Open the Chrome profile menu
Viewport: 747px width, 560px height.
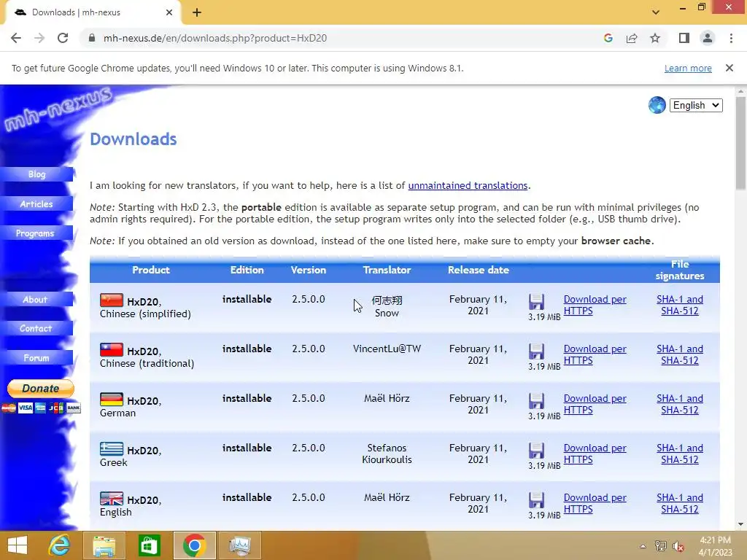[708, 38]
